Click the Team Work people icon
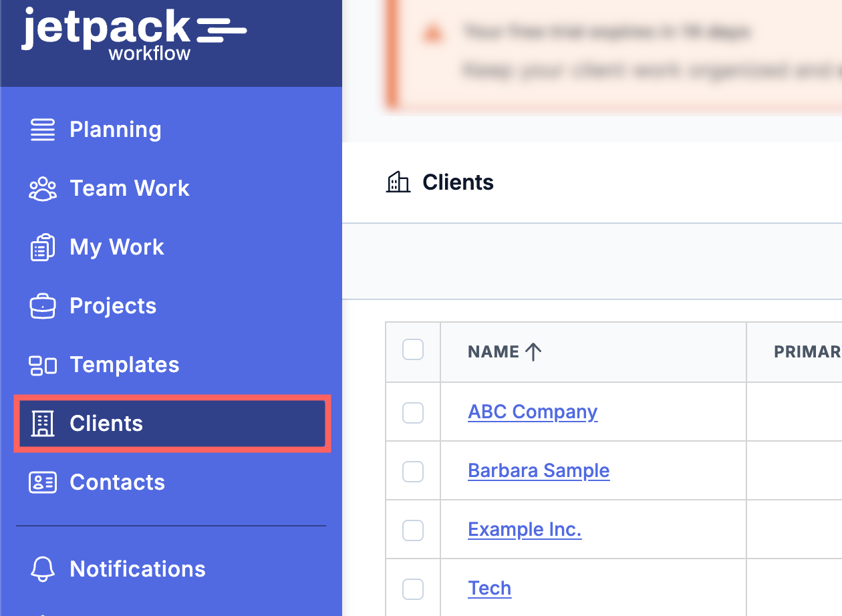 coord(43,188)
